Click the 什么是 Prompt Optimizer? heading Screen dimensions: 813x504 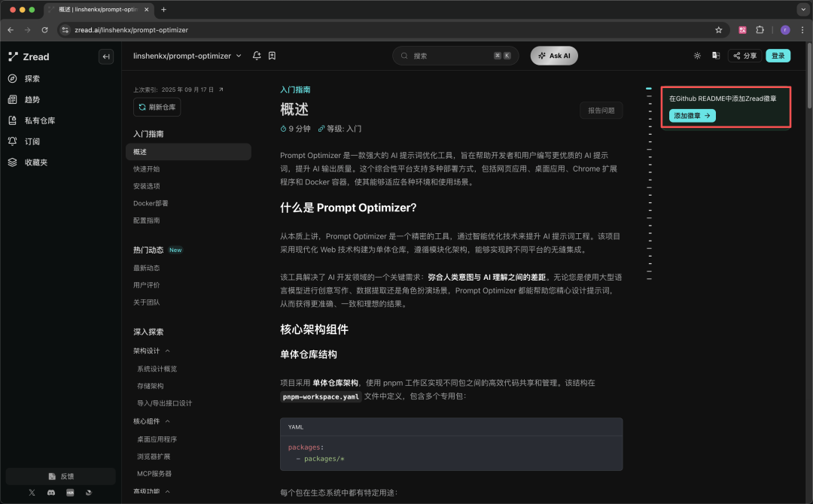(349, 208)
